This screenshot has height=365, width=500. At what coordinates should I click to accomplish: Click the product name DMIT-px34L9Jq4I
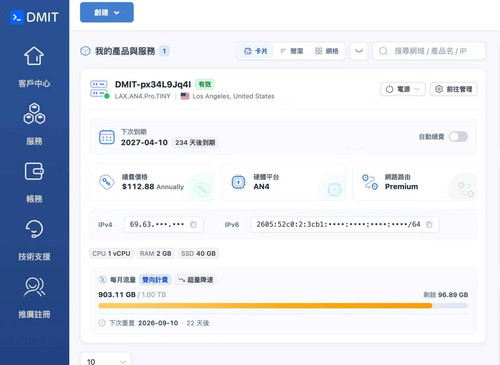(153, 84)
